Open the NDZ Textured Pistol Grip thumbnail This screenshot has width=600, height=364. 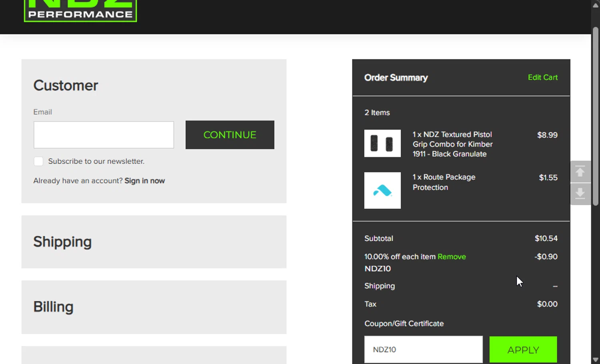click(382, 143)
